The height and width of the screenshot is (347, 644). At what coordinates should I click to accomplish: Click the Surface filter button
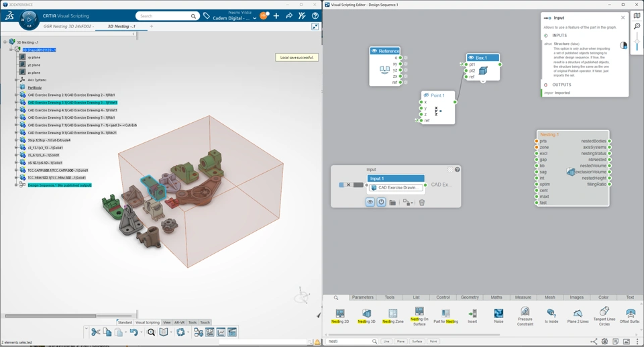pyautogui.click(x=417, y=341)
